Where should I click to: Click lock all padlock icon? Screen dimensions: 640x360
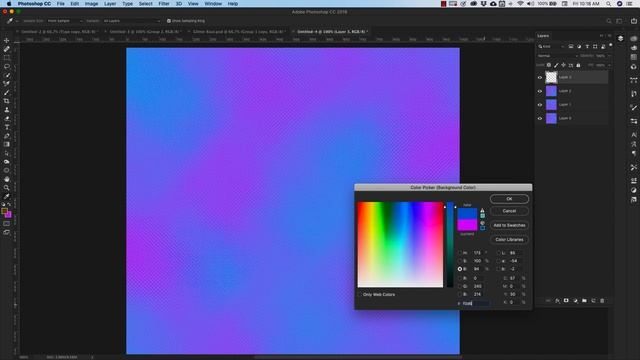(578, 65)
